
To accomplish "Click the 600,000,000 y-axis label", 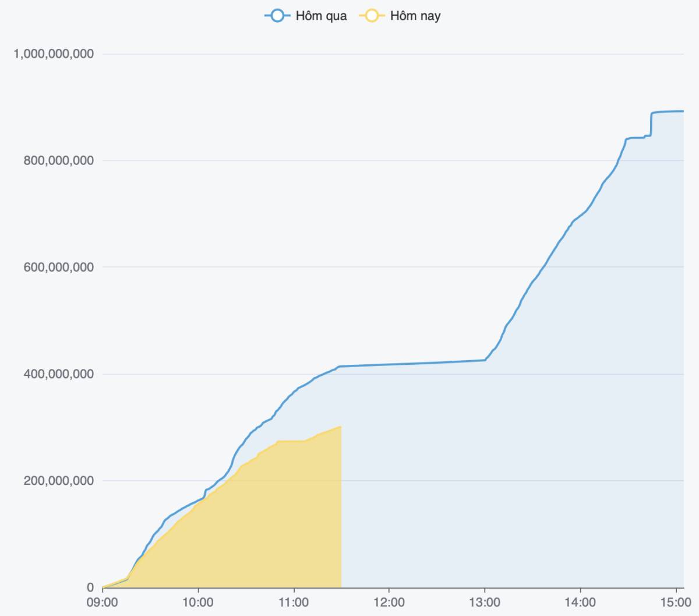I will tap(58, 267).
